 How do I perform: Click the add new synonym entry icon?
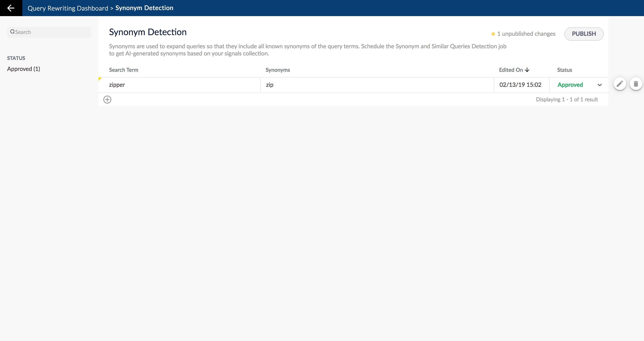pos(107,99)
